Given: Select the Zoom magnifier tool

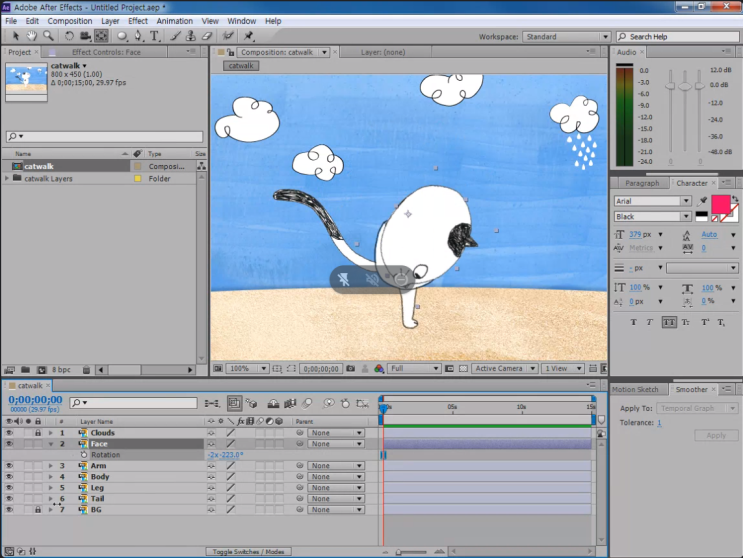Looking at the screenshot, I should pos(47,36).
